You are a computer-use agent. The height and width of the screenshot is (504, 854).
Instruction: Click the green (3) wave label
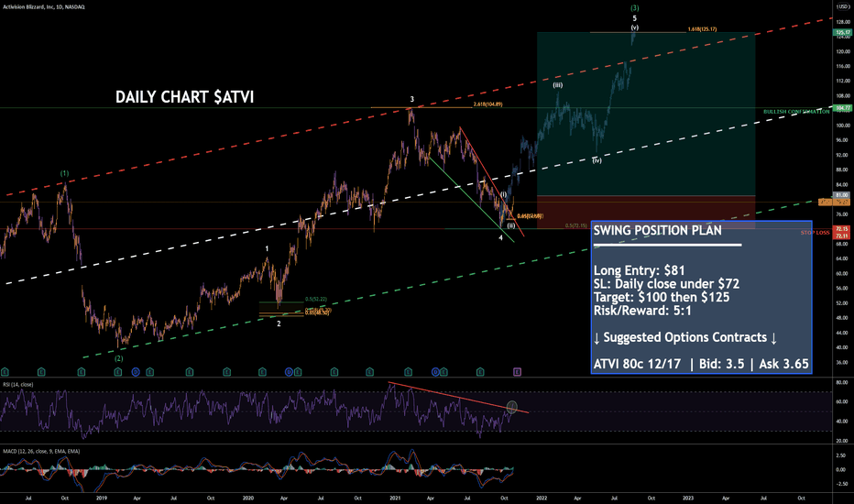click(634, 8)
